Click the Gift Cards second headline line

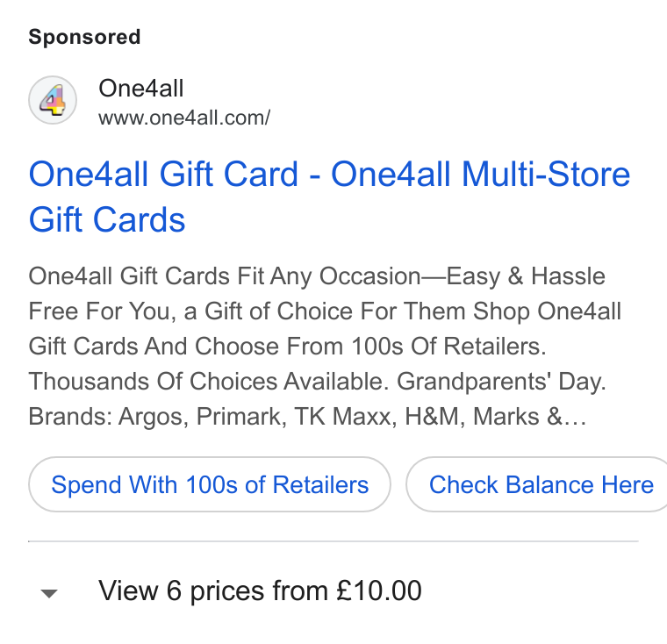[x=107, y=219]
